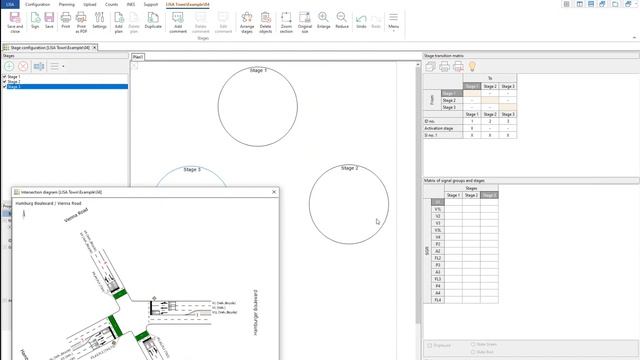Click the Vienna Road label in diagram
The height and width of the screenshot is (360, 640).
point(76,215)
